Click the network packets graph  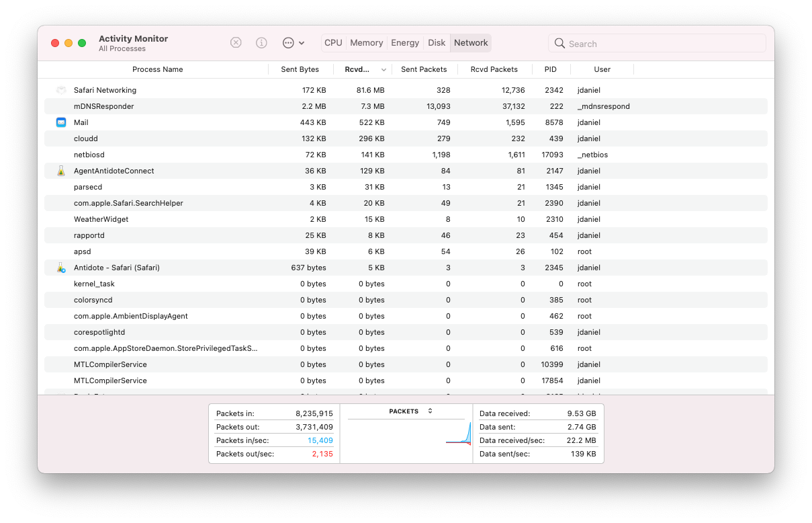[x=406, y=434]
